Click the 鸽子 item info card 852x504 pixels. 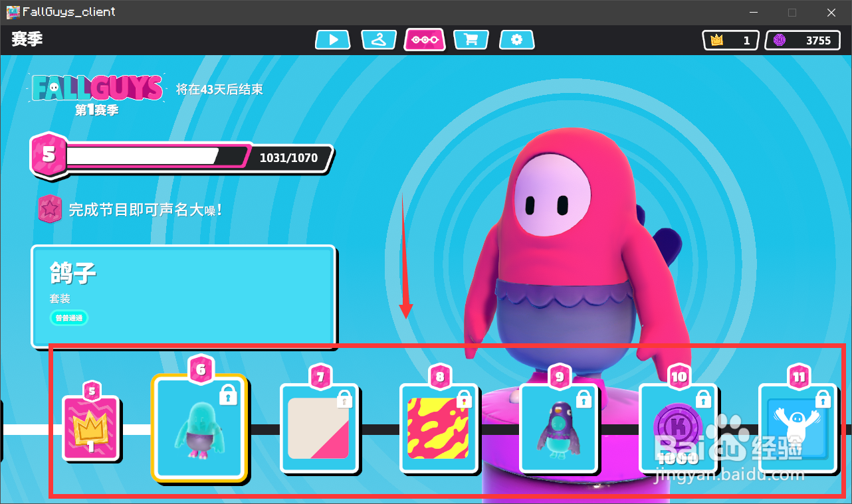click(x=183, y=296)
